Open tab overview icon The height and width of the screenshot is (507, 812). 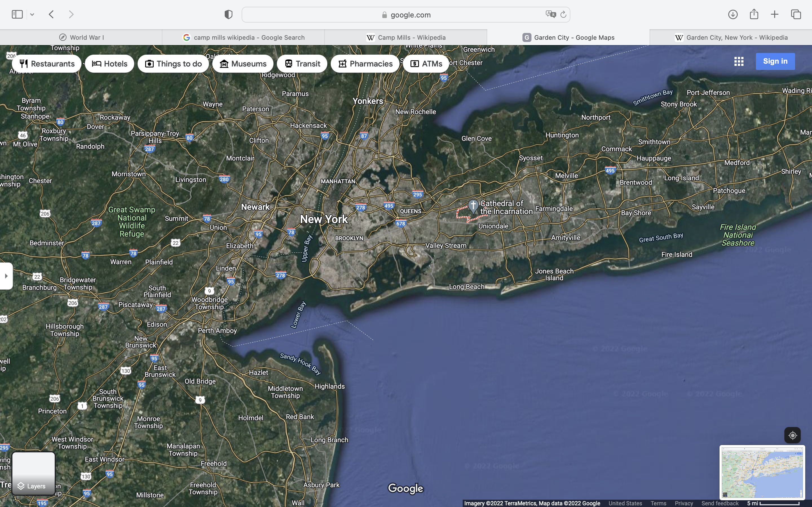[796, 14]
